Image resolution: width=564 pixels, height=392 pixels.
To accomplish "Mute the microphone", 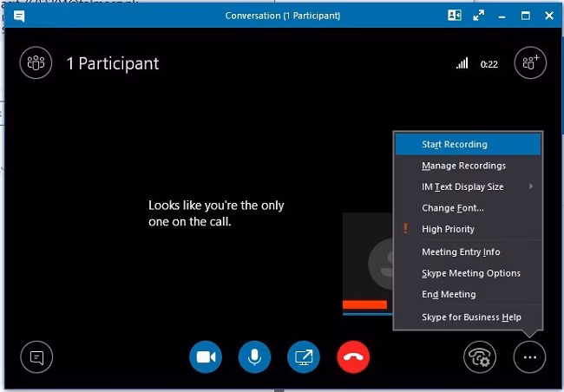I will click(x=254, y=356).
